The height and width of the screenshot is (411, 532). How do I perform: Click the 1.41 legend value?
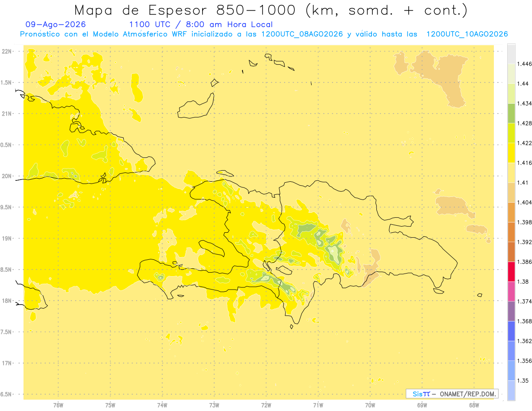(x=523, y=182)
